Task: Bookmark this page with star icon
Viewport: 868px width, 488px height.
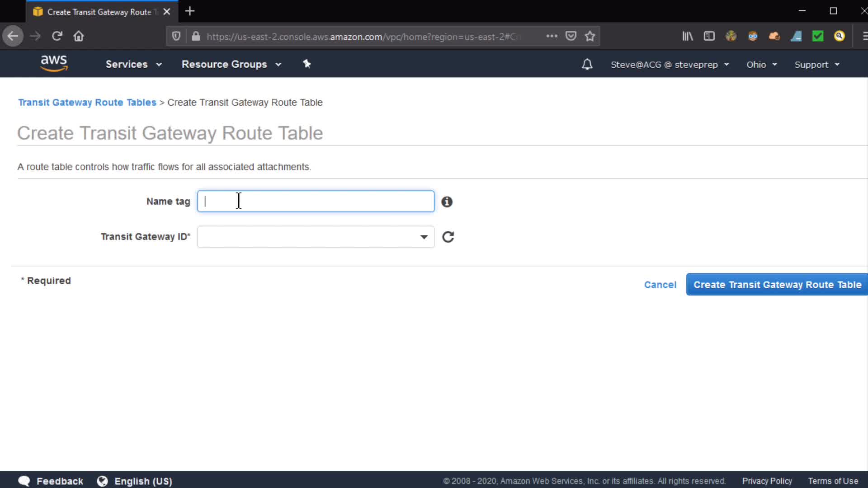Action: [x=590, y=36]
